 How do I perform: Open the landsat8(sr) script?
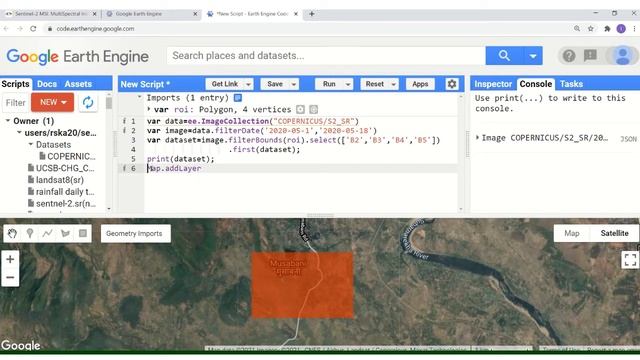coord(60,180)
